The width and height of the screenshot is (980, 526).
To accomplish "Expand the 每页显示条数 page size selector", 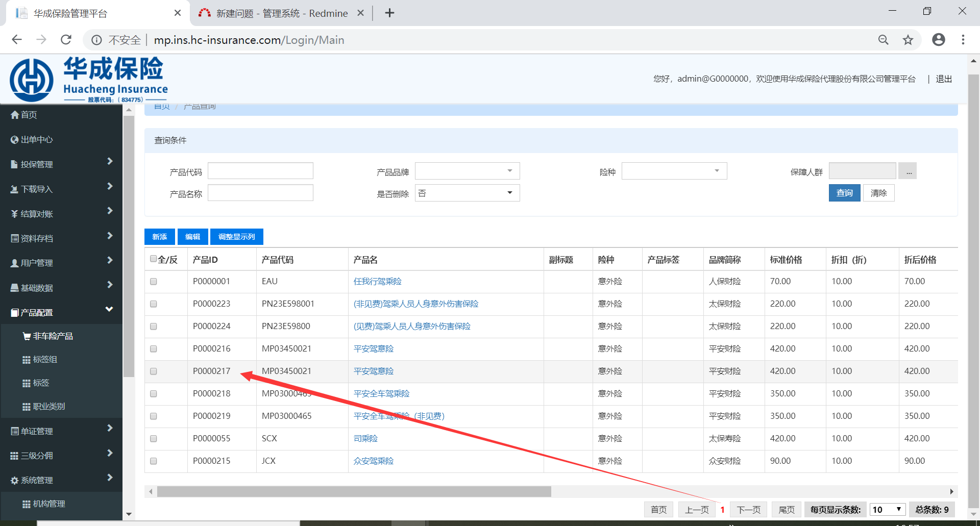I will click(887, 509).
